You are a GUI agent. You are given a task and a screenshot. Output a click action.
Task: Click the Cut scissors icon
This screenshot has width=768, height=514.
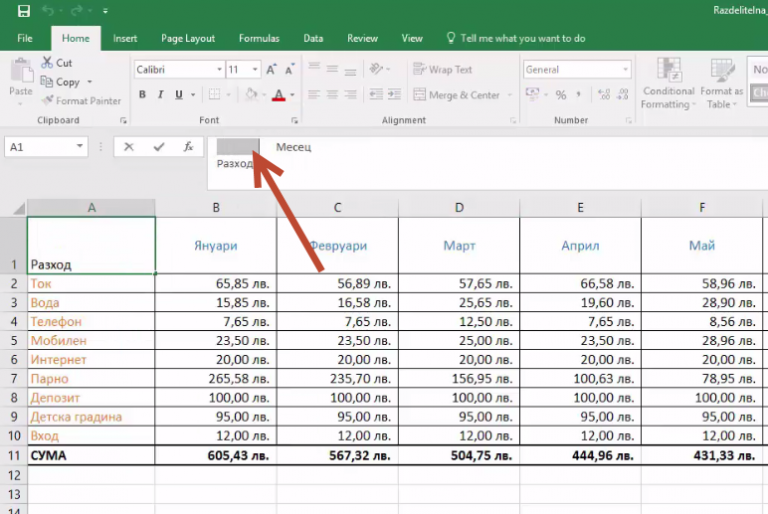pos(47,63)
